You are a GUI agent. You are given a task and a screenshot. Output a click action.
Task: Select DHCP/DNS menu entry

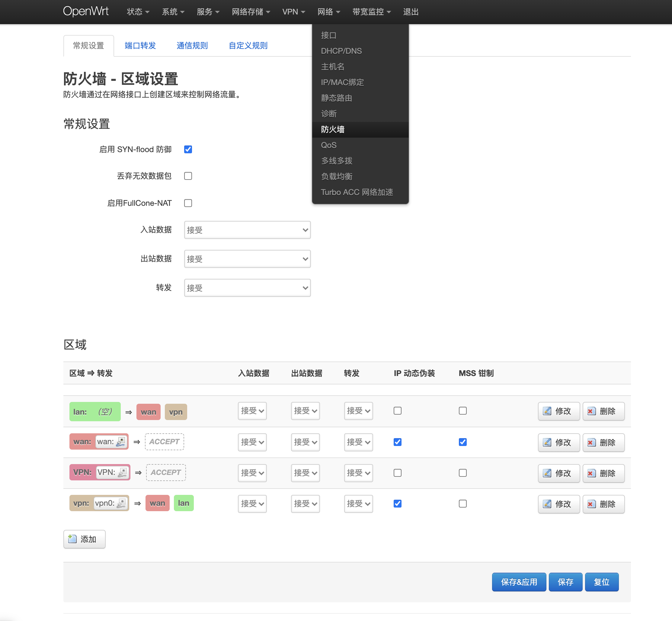[360, 51]
